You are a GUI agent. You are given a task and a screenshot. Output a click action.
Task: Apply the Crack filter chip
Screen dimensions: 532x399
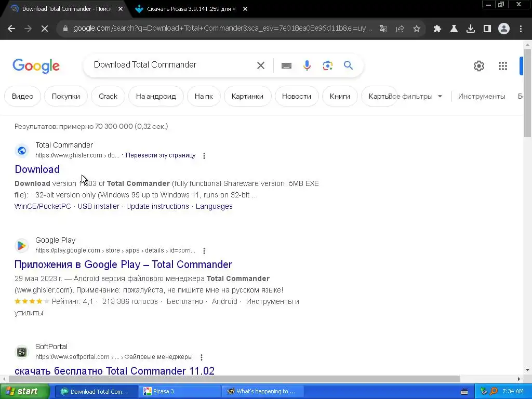tap(108, 96)
